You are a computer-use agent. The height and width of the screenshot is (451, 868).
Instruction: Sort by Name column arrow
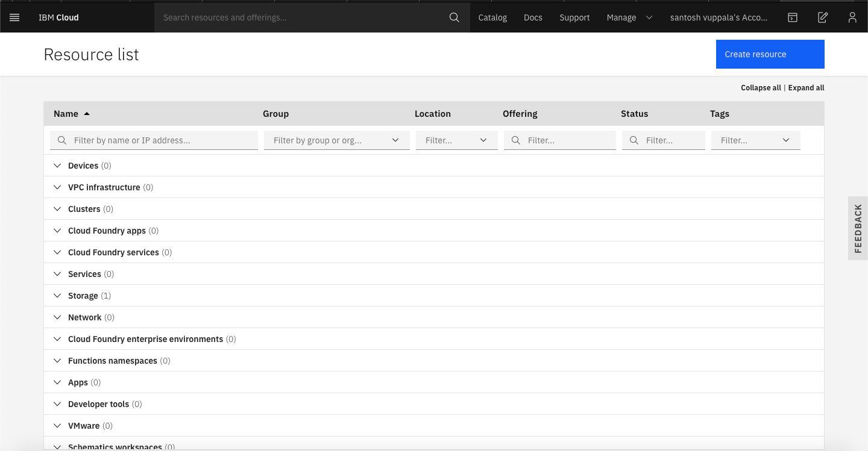(x=87, y=114)
